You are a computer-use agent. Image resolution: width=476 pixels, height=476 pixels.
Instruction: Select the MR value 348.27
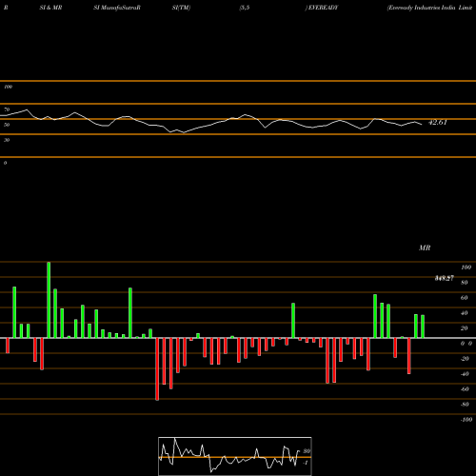click(444, 278)
